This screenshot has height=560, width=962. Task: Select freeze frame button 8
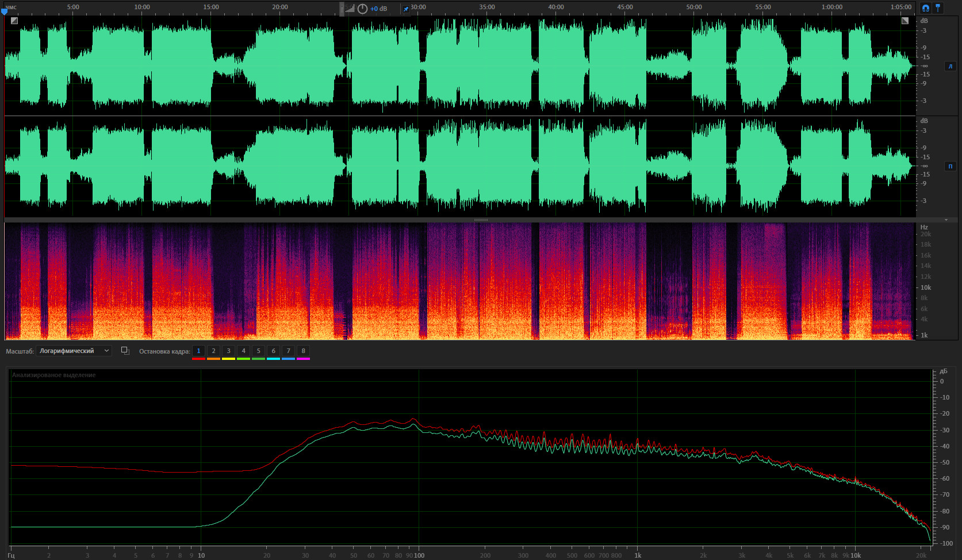303,351
